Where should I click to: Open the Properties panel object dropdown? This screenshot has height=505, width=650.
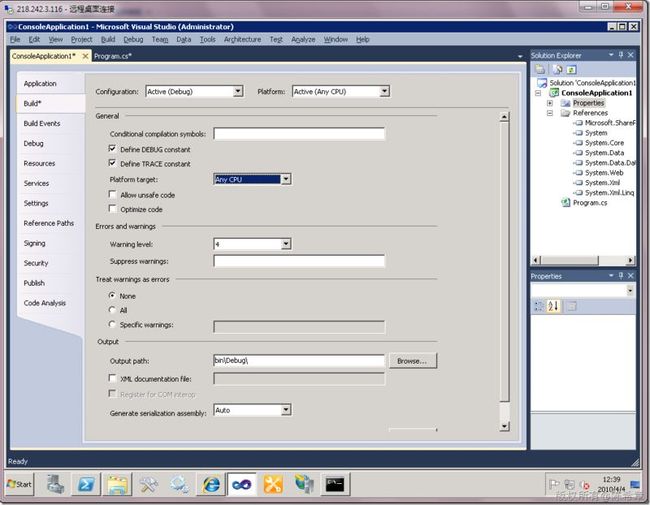[x=630, y=291]
